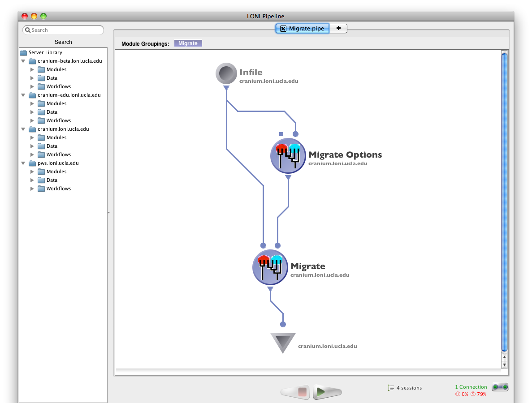The height and width of the screenshot is (403, 532).
Task: Click the Migrate module output triangle
Action: 270,289
